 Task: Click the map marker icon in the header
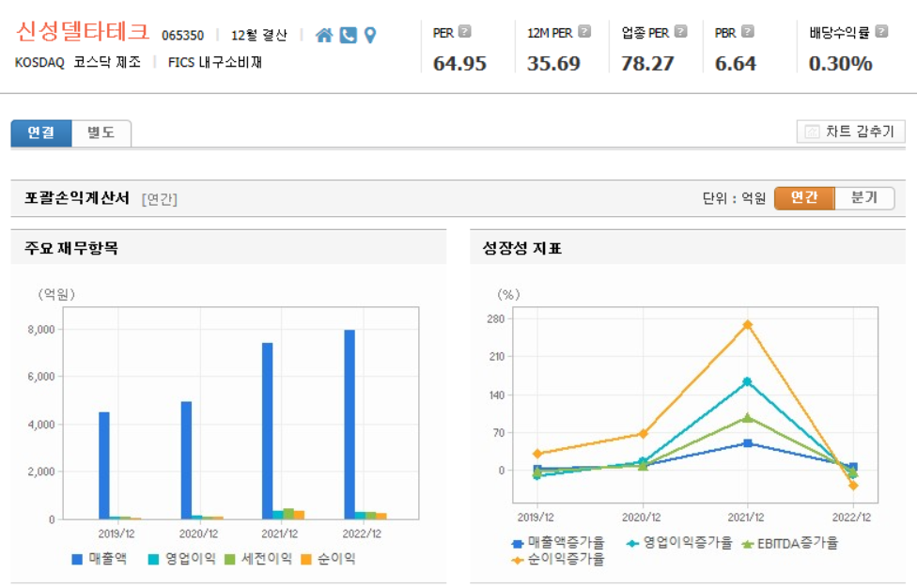click(371, 35)
